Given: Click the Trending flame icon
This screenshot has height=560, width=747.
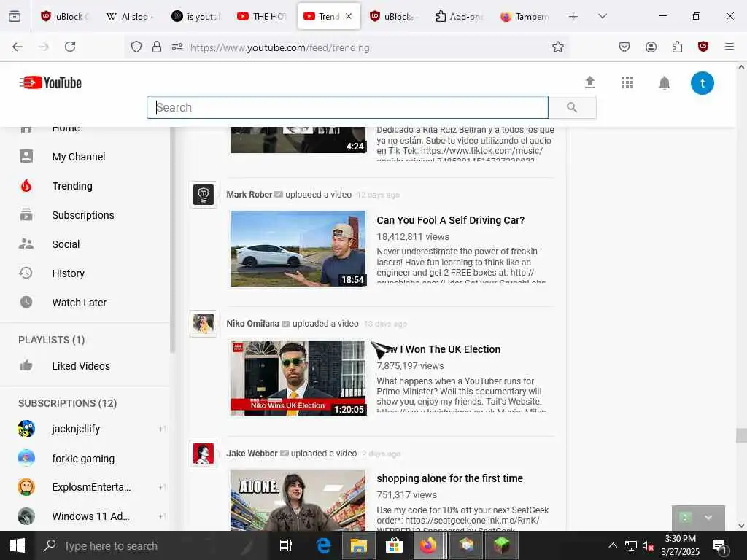Looking at the screenshot, I should coord(26,185).
